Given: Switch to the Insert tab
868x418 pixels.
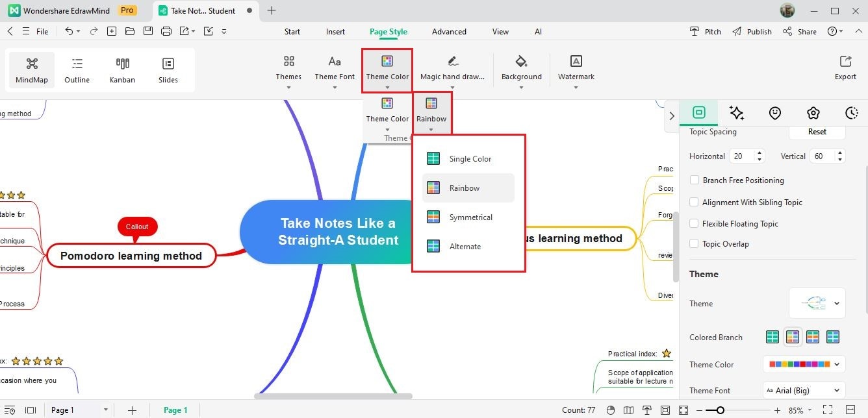Looking at the screenshot, I should pos(335,32).
